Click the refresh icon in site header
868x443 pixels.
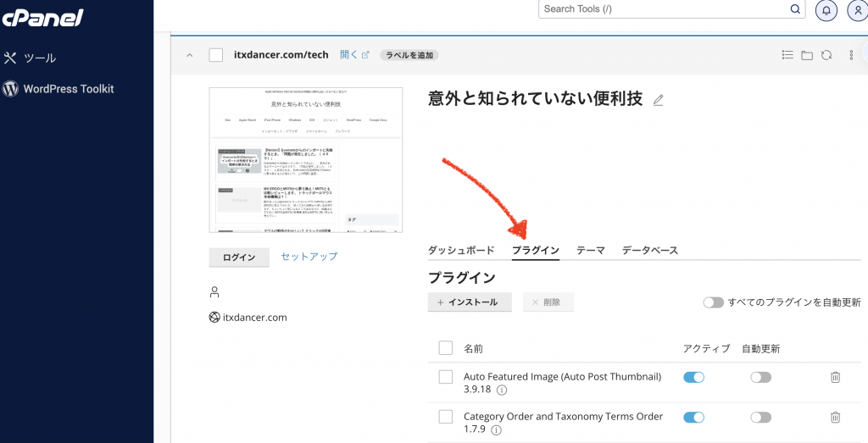tap(826, 55)
